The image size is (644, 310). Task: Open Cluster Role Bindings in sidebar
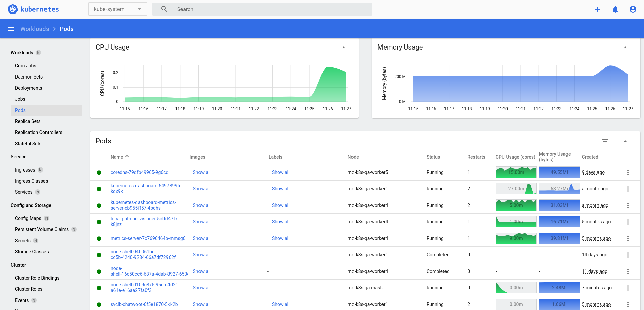[37, 278]
